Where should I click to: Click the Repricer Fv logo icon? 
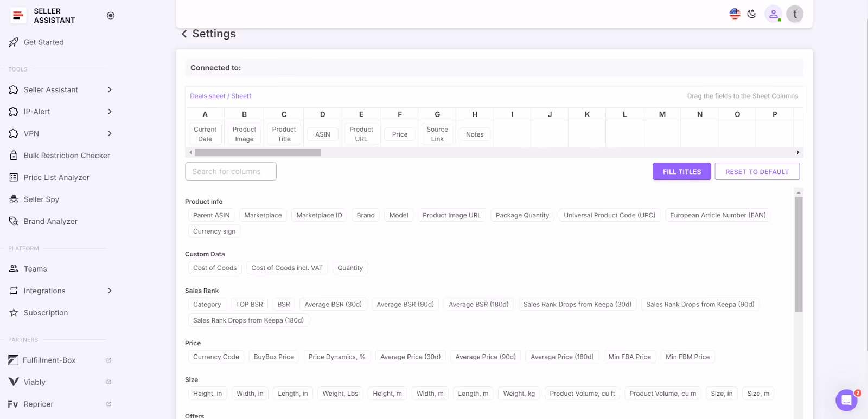pos(14,404)
